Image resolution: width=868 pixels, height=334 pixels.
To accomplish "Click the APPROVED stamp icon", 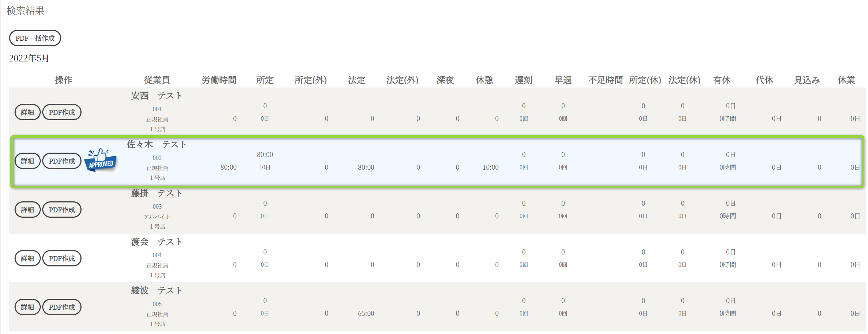I will tap(101, 160).
